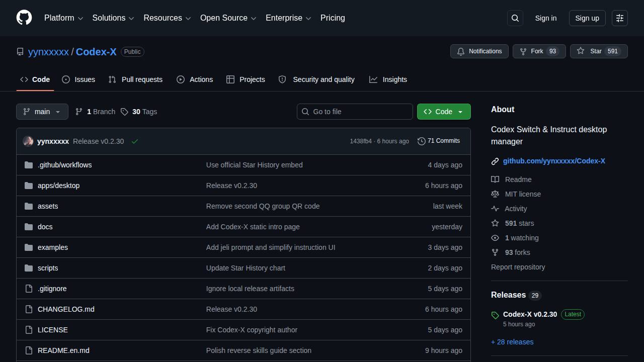Click the Sign up button

(x=587, y=18)
